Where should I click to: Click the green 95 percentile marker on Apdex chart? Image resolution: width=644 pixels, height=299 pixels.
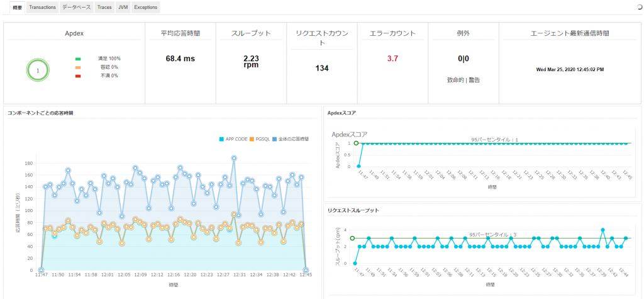coord(356,143)
